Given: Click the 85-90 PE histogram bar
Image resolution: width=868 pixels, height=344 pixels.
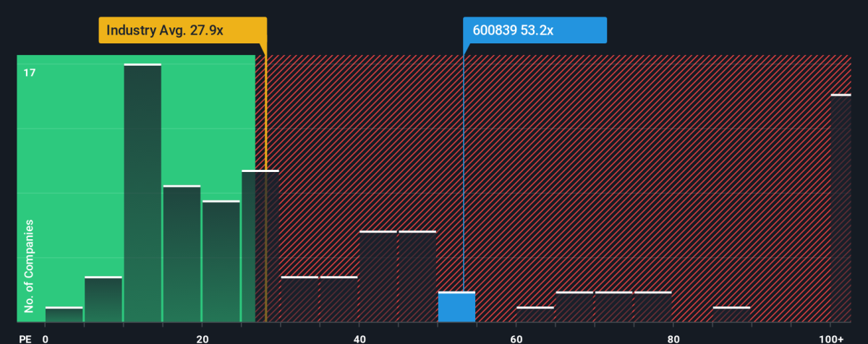Looking at the screenshot, I should click(x=731, y=314).
